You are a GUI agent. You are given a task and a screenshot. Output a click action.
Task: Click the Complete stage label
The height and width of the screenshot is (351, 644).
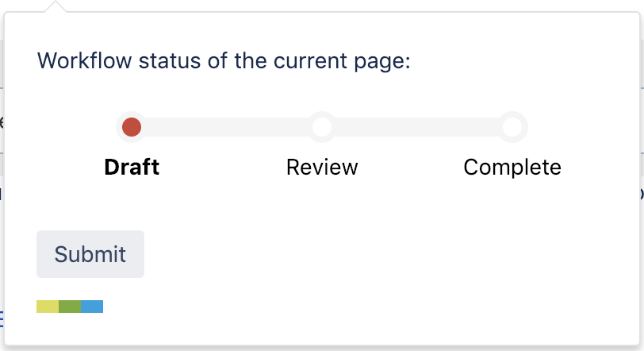(512, 168)
